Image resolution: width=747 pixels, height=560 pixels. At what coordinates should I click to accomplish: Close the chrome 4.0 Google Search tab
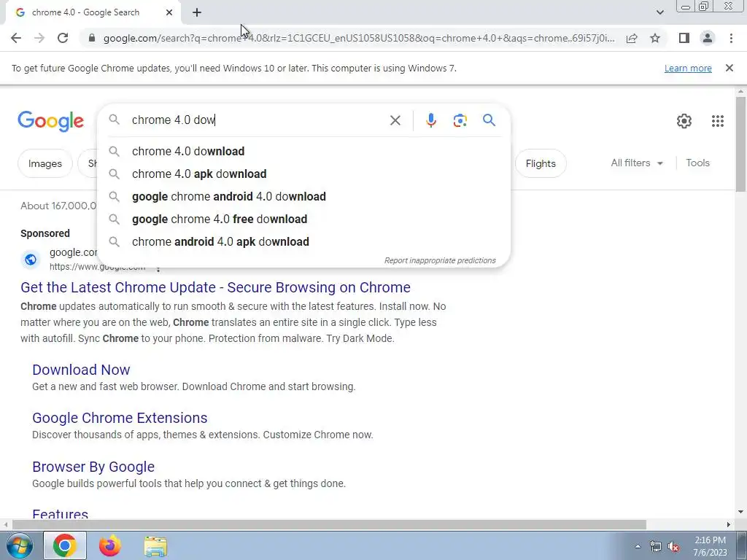point(169,12)
